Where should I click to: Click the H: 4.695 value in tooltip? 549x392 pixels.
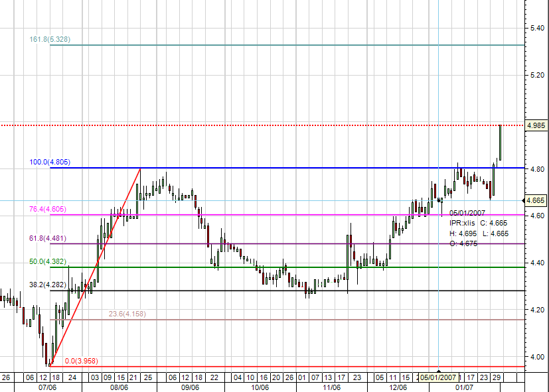[x=463, y=233]
